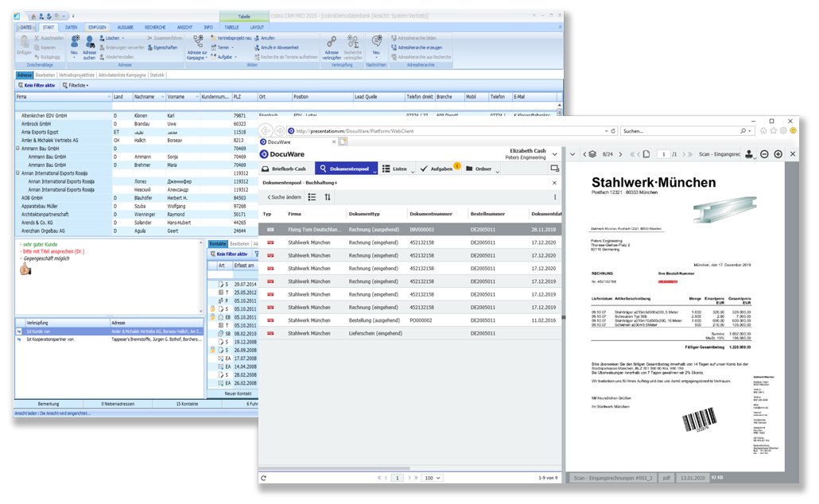Click the new tab button beside DocuWare tab

pyautogui.click(x=343, y=142)
